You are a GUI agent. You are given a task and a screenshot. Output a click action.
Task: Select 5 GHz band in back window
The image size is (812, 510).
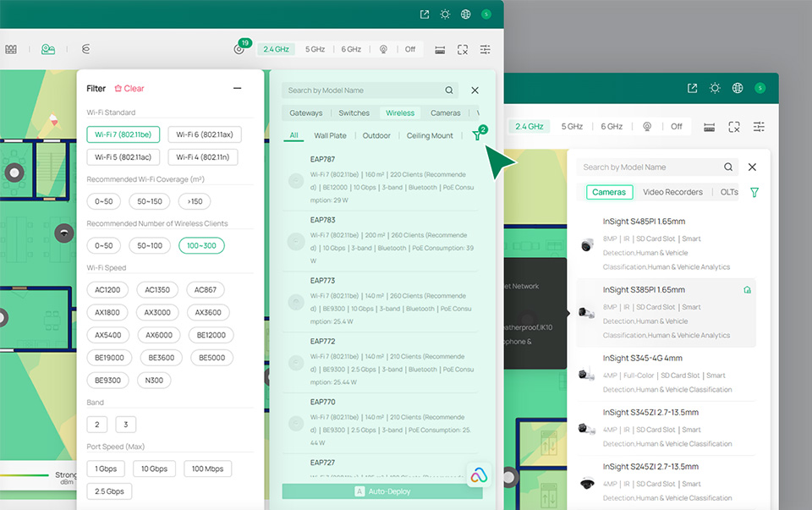coord(572,126)
